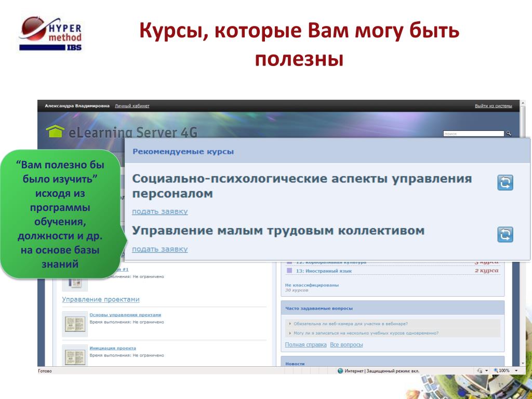This screenshot has width=532, height=399.
Task: Focus the поиск search field
Action: tap(474, 134)
